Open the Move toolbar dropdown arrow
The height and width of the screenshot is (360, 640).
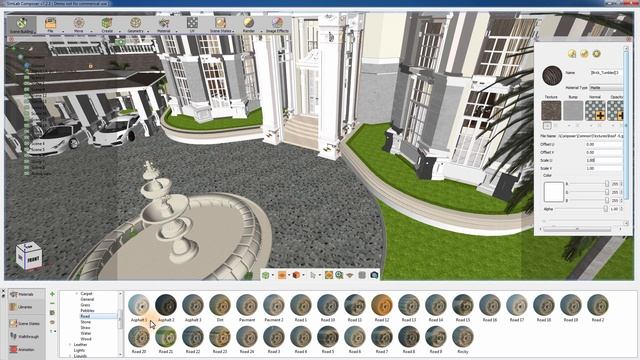pos(91,31)
